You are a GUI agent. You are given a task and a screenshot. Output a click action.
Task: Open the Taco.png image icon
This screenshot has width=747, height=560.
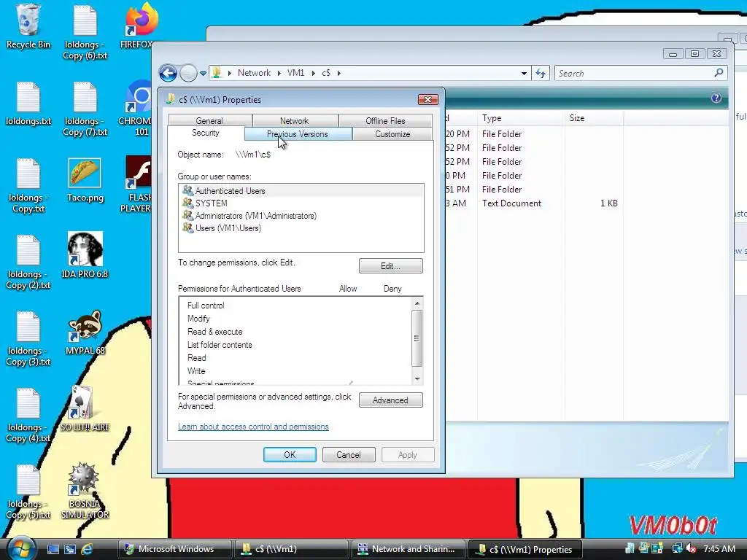(x=85, y=180)
